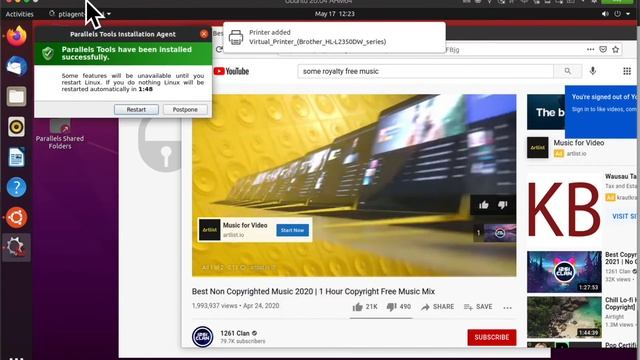Click the YouTube search magnifier button
This screenshot has height=360, width=640.
[567, 71]
